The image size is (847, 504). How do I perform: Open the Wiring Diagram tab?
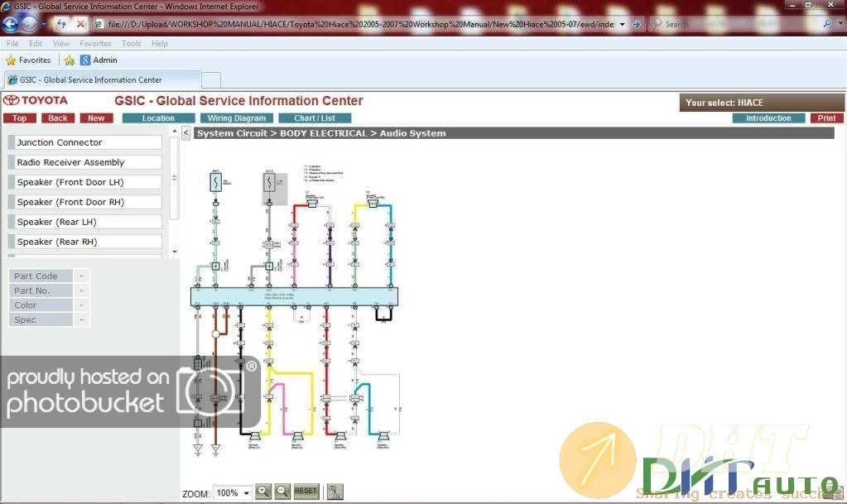coord(237,118)
